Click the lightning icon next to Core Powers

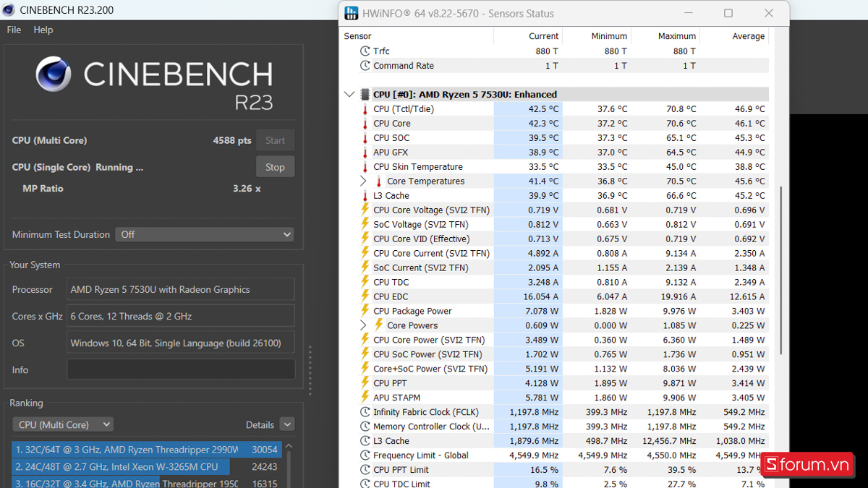point(378,325)
